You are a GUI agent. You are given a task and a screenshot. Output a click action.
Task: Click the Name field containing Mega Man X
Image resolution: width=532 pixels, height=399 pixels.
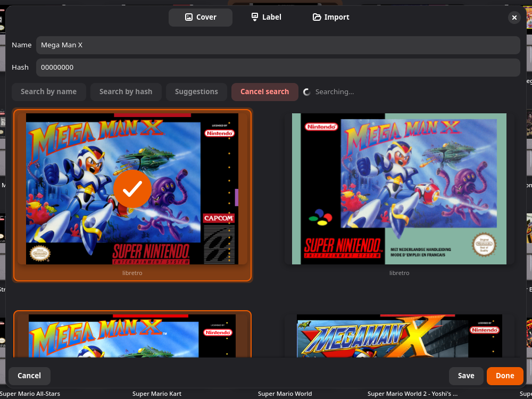[x=278, y=45]
